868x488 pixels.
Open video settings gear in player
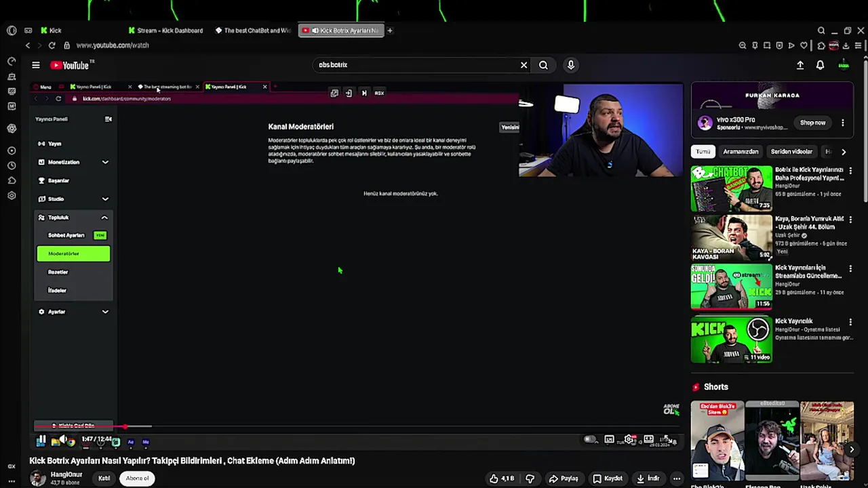pos(630,439)
